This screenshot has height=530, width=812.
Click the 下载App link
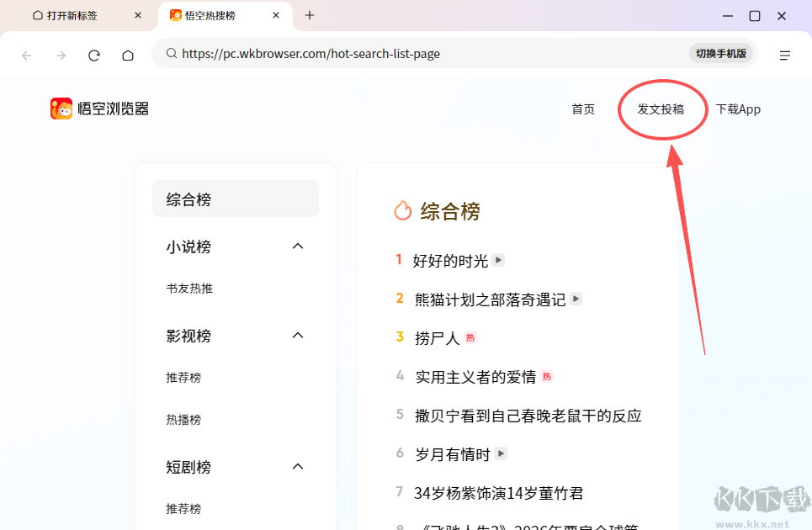pyautogui.click(x=738, y=109)
